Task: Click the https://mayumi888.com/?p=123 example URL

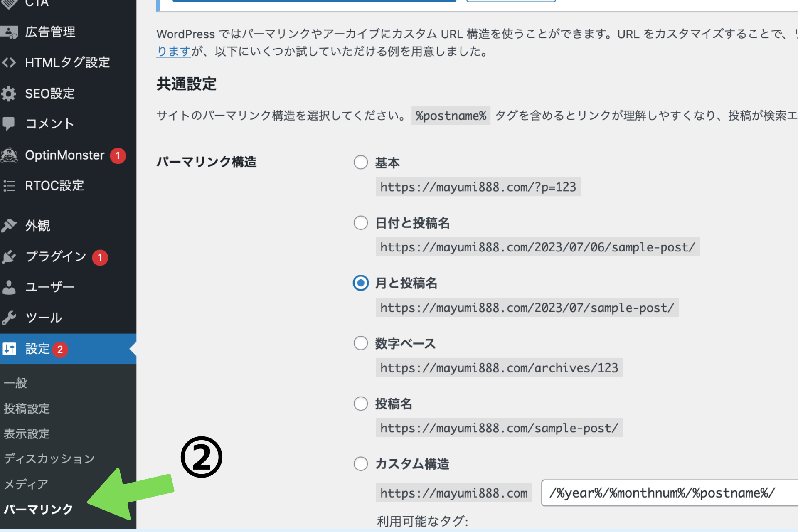Action: tap(478, 187)
